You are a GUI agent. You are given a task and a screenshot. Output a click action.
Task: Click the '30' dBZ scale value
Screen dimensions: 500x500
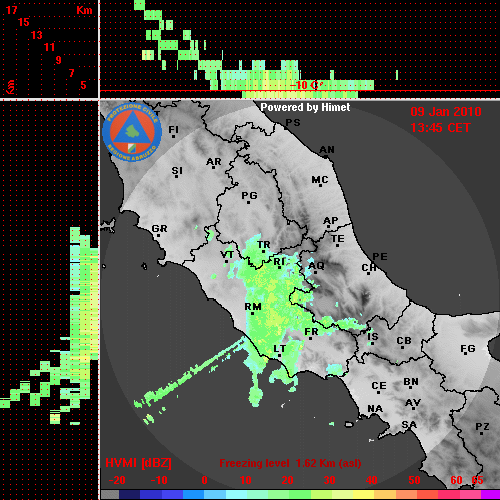point(329,480)
